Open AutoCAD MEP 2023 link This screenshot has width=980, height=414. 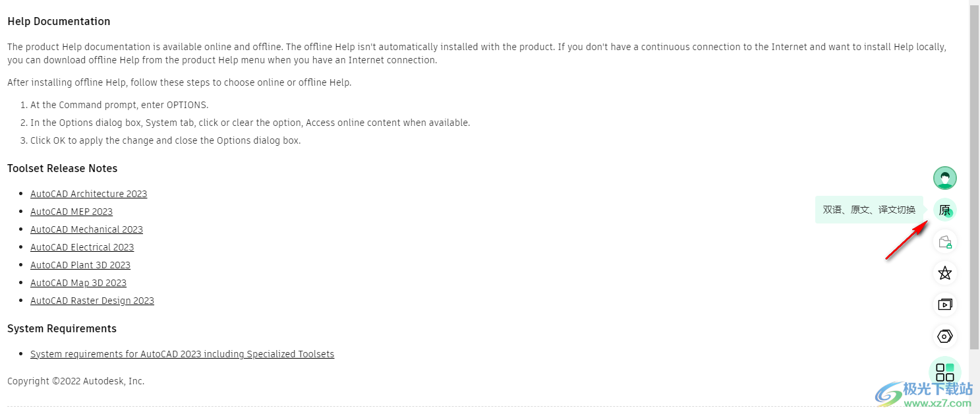click(71, 212)
